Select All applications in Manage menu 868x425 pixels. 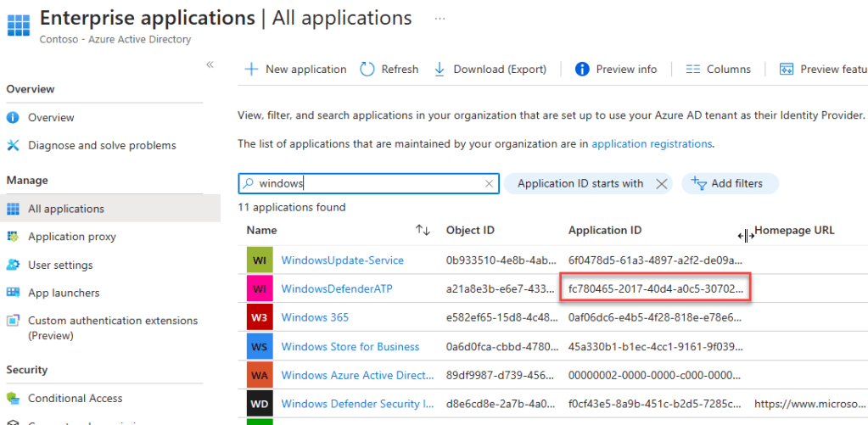pos(66,209)
